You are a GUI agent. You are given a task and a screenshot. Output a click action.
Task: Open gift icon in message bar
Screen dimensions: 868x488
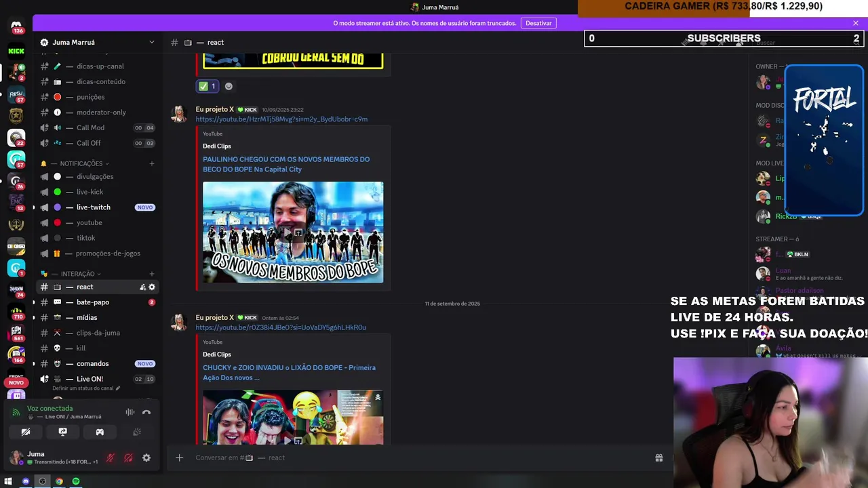658,457
